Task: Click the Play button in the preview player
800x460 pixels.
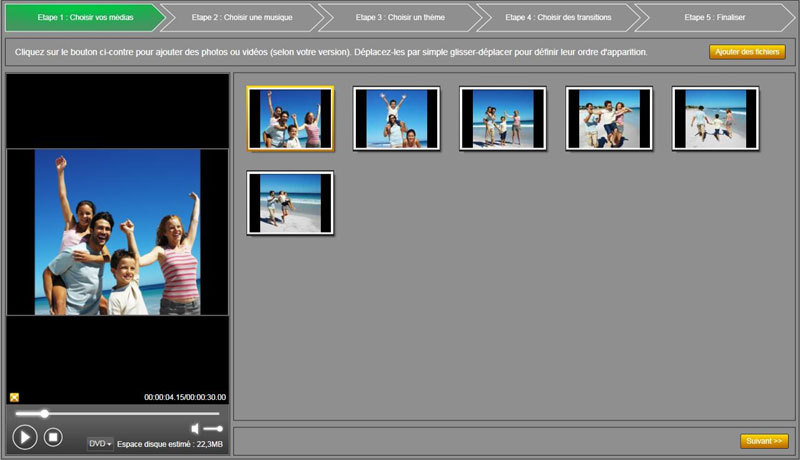Action: coord(25,437)
